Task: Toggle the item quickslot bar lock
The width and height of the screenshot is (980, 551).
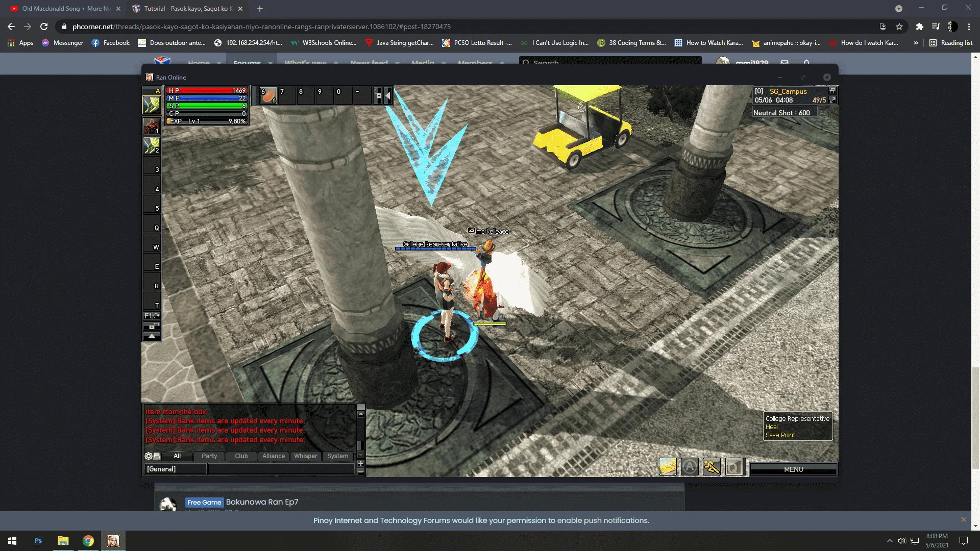Action: pos(378,95)
